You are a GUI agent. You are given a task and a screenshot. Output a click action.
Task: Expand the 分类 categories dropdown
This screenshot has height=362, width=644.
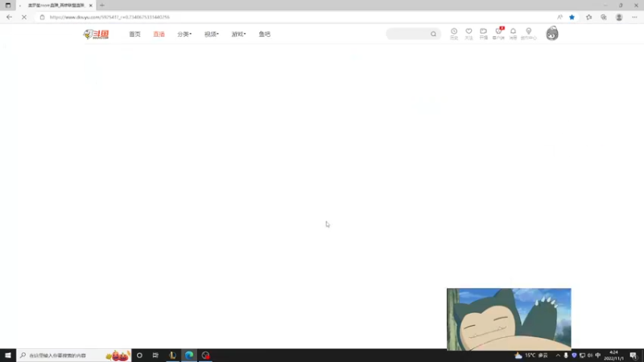click(184, 34)
